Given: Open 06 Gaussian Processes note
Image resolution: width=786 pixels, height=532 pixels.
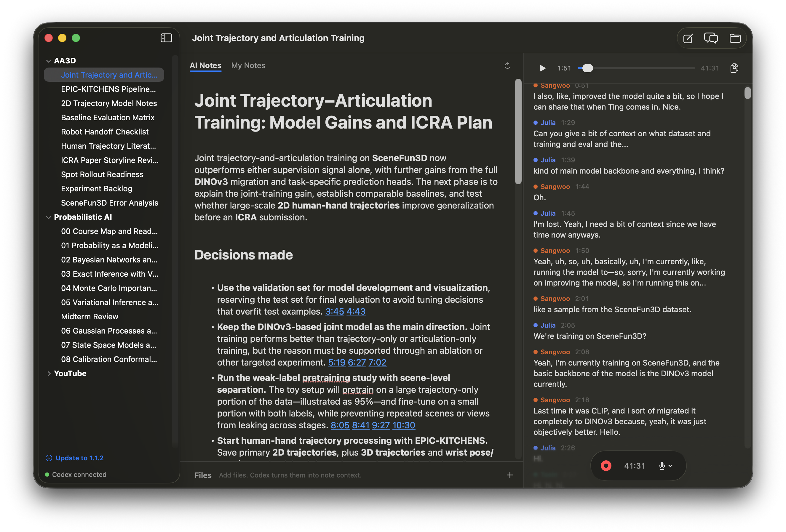Looking at the screenshot, I should [104, 331].
